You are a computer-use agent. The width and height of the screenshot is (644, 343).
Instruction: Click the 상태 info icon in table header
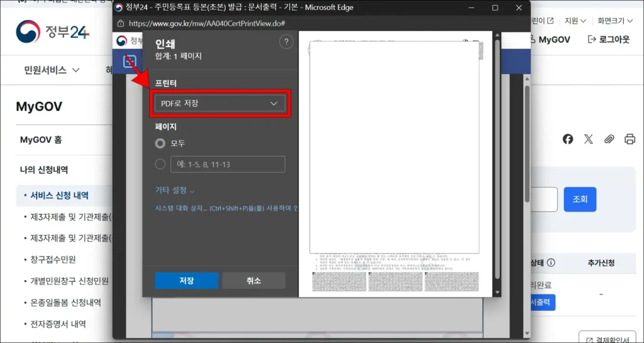pyautogui.click(x=552, y=263)
